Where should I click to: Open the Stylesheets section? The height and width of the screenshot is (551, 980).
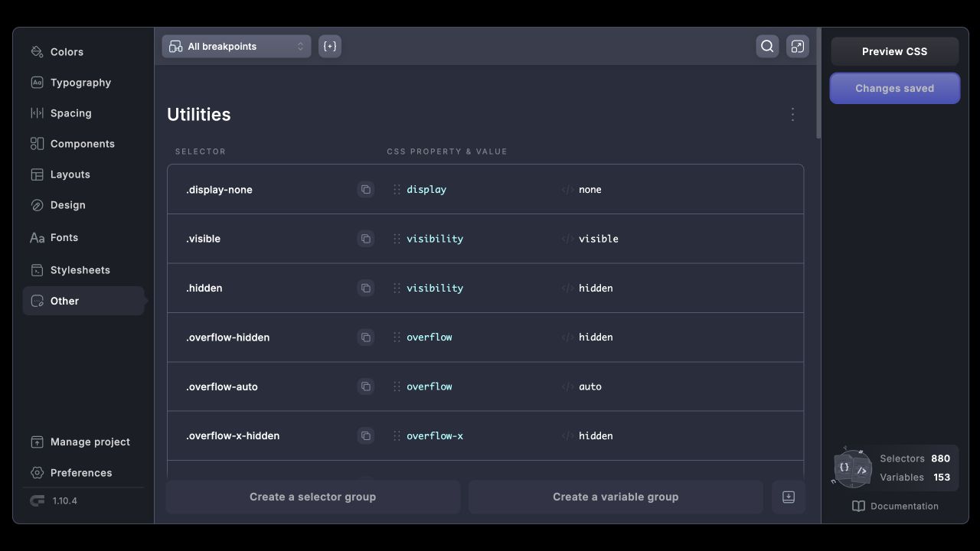click(83, 270)
